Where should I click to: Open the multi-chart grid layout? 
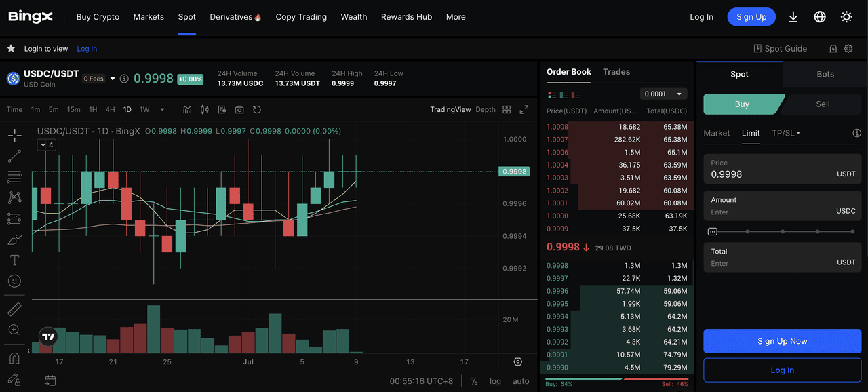507,110
